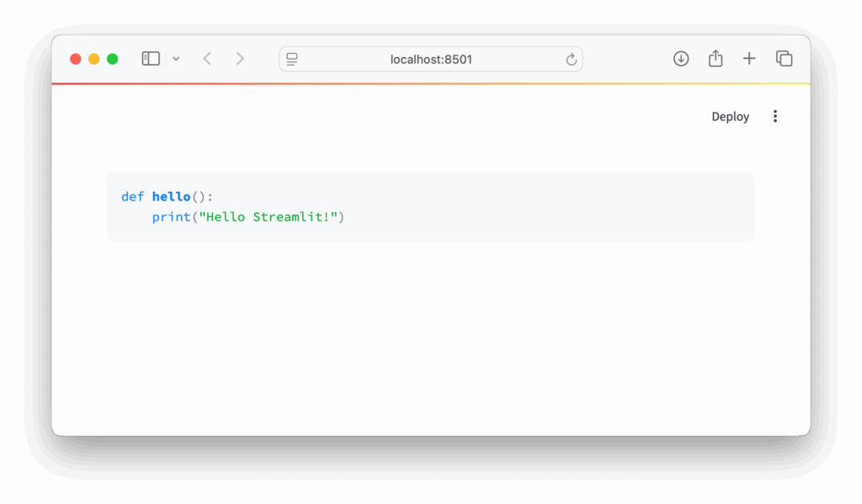Go back to the previous page

[207, 59]
